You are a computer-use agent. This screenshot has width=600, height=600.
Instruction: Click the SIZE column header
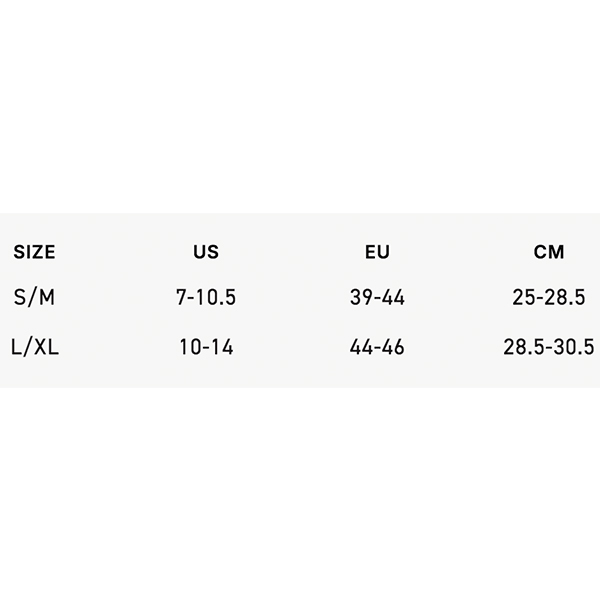click(34, 252)
